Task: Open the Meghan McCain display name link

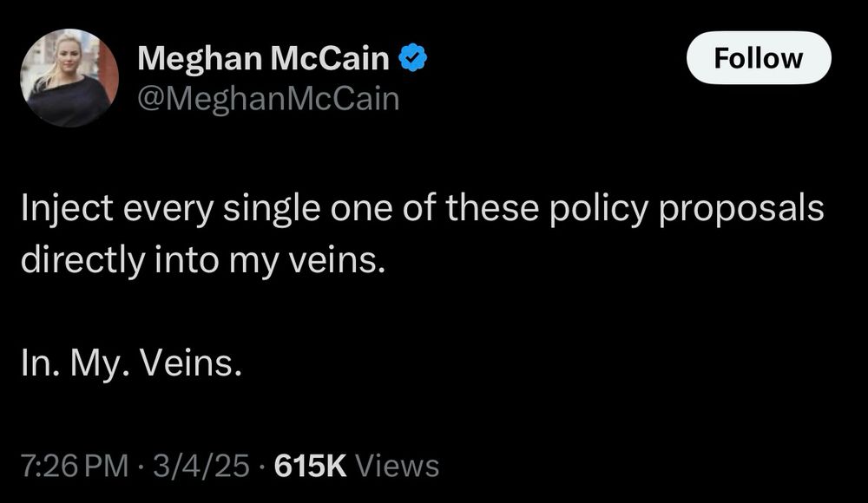Action: [x=264, y=59]
